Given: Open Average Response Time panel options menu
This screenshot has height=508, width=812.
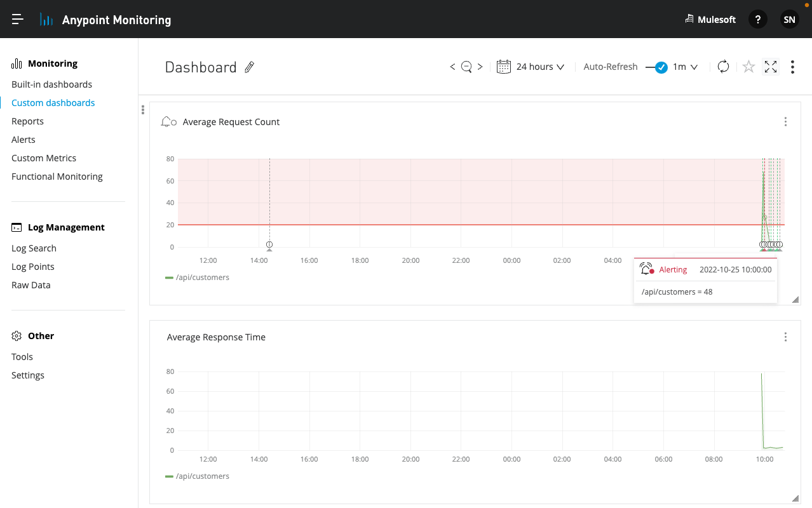Looking at the screenshot, I should click(x=785, y=337).
